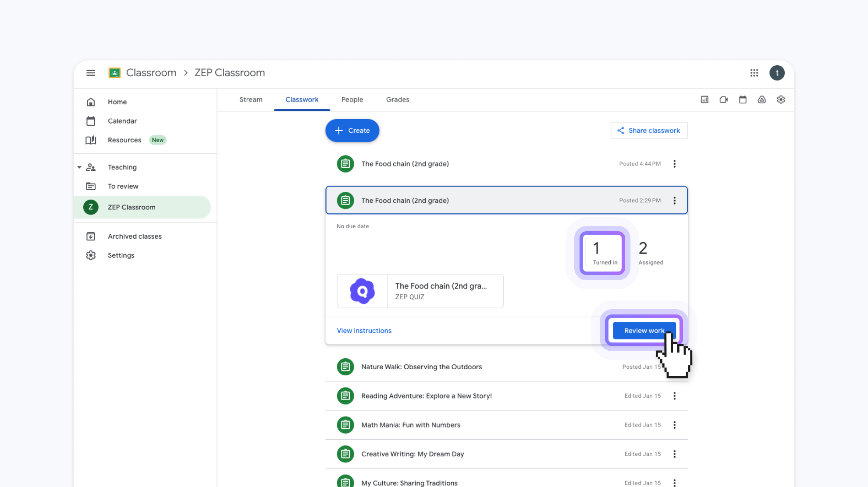
Task: Open class Google Calendar toolbar icon
Action: (743, 100)
